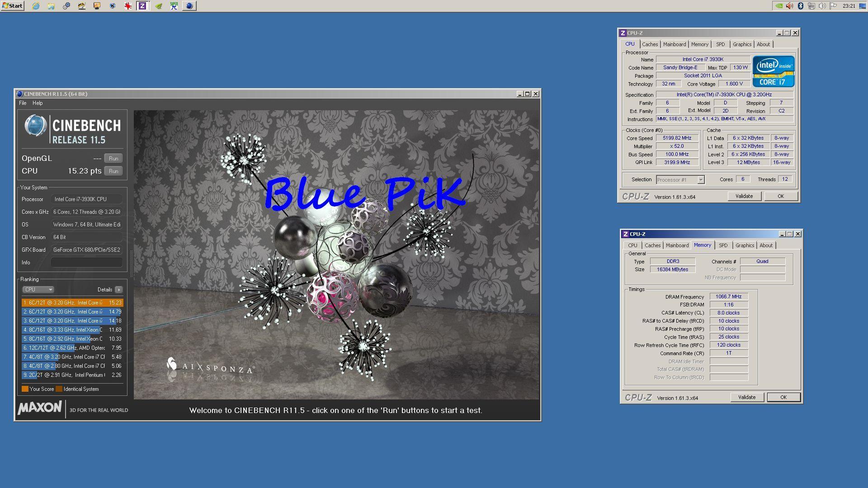Open the Start menu
Image resolution: width=868 pixels, height=488 pixels.
click(x=12, y=6)
